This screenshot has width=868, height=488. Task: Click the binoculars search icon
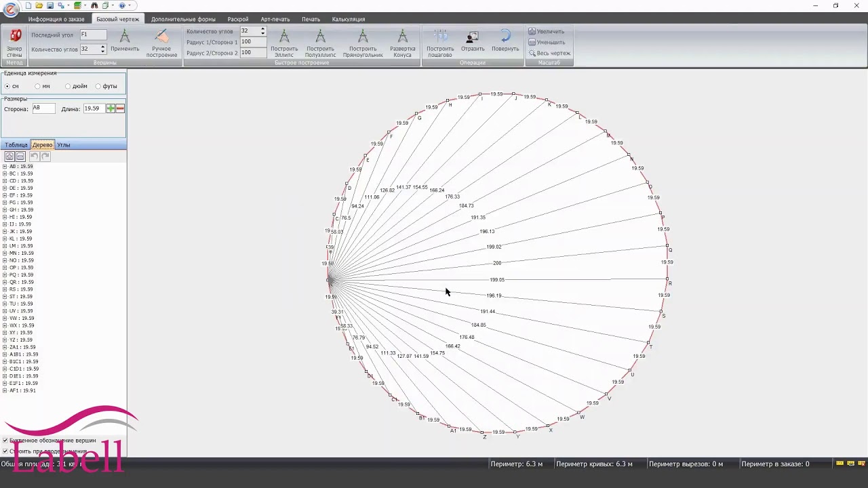[x=94, y=5]
